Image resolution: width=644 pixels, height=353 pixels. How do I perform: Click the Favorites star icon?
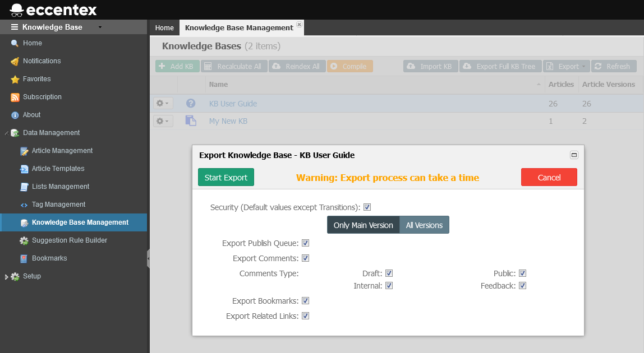(x=15, y=79)
